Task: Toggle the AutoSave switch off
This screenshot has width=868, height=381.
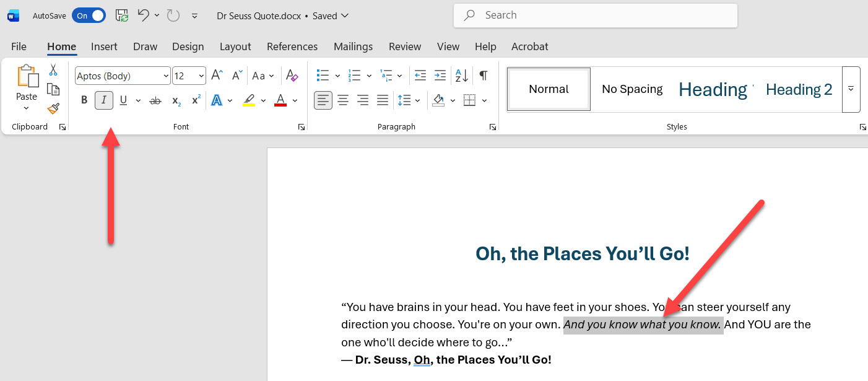Action: (x=89, y=16)
